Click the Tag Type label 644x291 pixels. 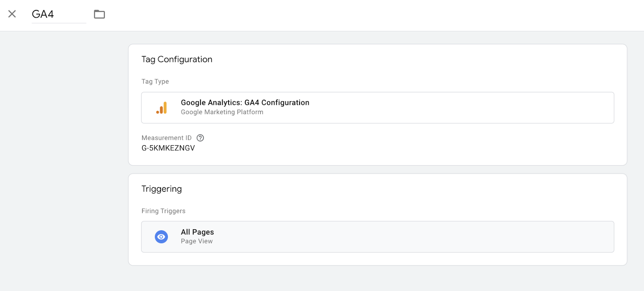[155, 82]
